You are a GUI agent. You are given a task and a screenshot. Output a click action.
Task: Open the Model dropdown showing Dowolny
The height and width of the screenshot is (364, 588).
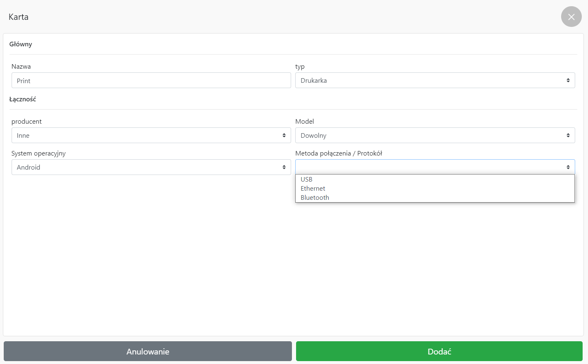click(x=430, y=136)
